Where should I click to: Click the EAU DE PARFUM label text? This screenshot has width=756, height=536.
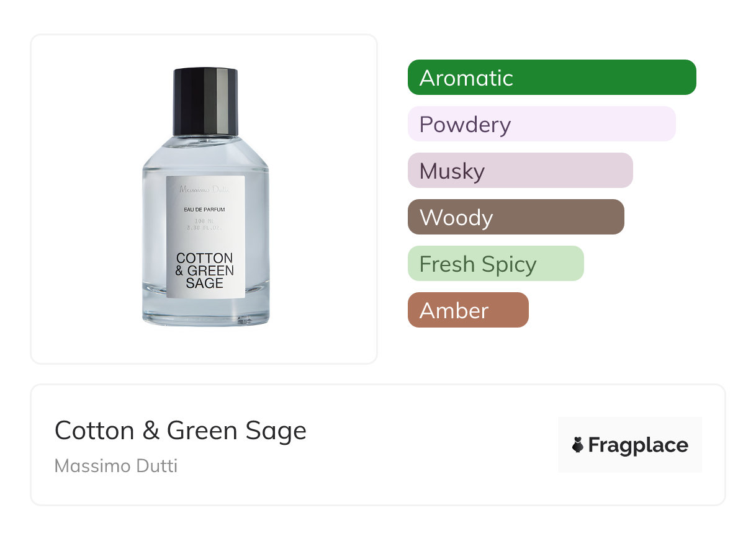[205, 210]
